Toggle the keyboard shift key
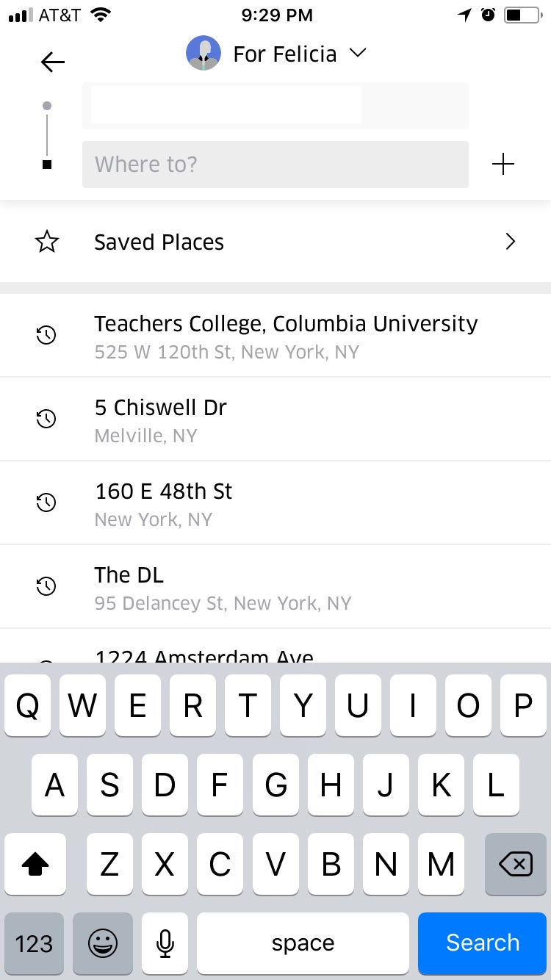This screenshot has width=551, height=980. pyautogui.click(x=35, y=865)
